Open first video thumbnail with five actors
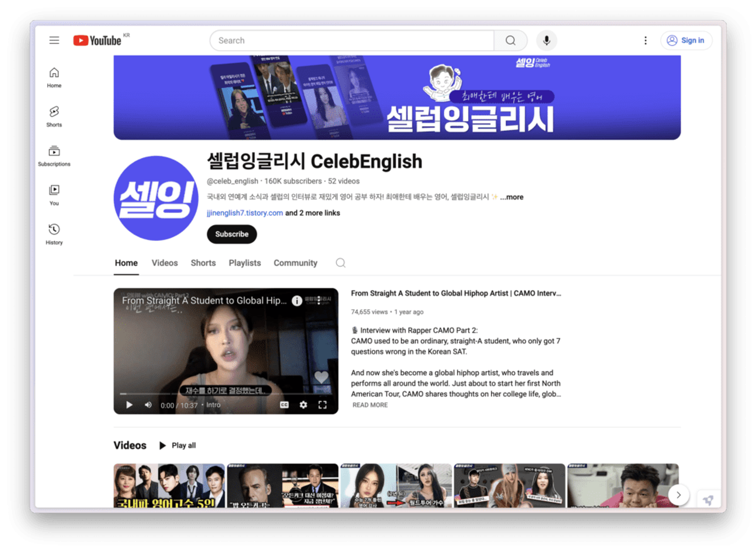 click(x=169, y=486)
